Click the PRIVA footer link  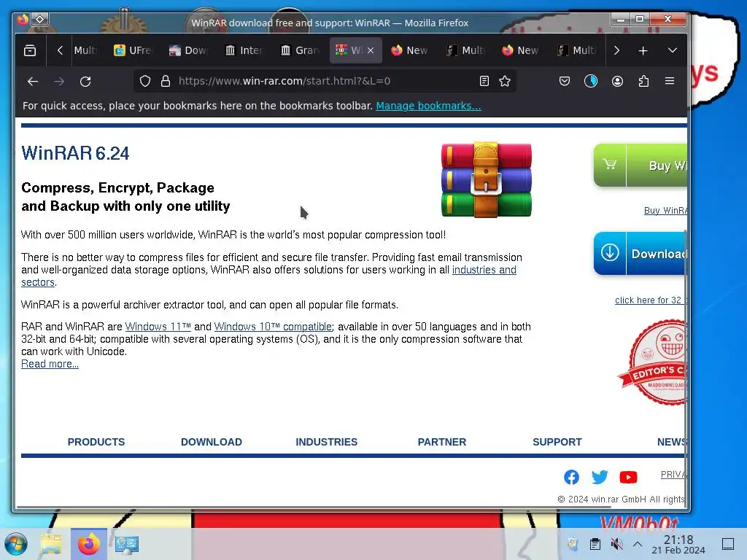673,474
